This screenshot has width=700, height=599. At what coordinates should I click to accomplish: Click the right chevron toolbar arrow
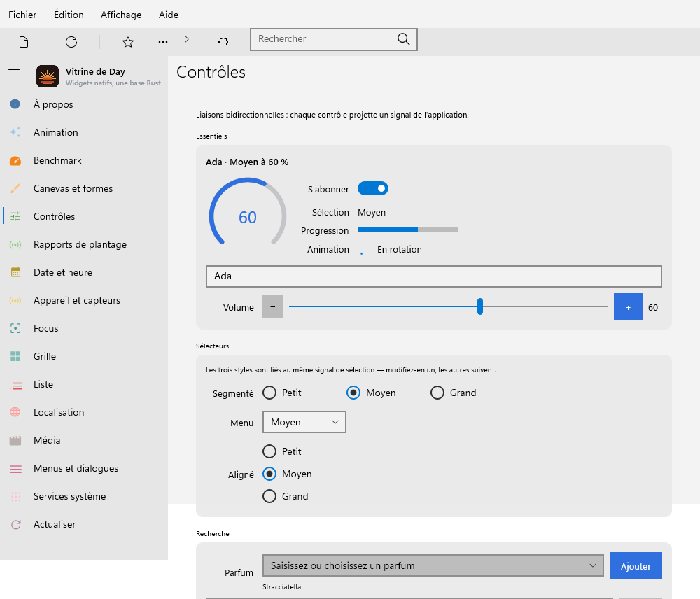(x=187, y=39)
